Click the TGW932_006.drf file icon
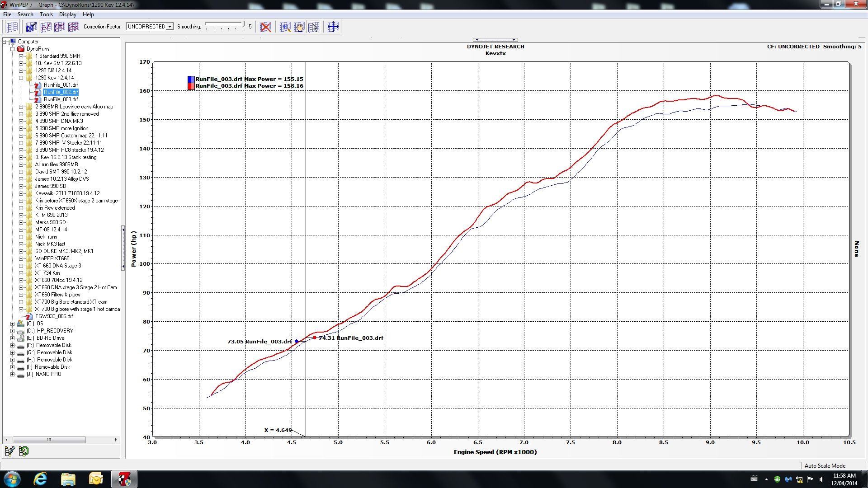The height and width of the screenshot is (488, 868). tap(29, 316)
